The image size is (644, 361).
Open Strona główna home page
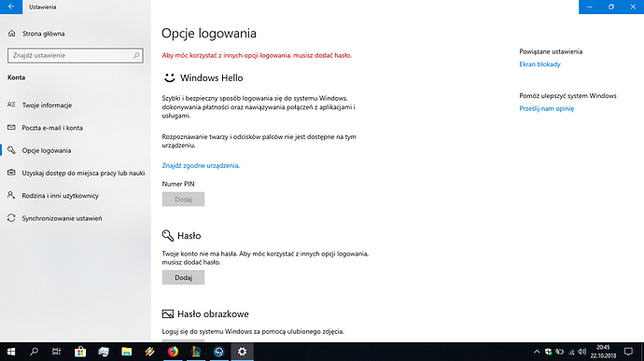36,34
